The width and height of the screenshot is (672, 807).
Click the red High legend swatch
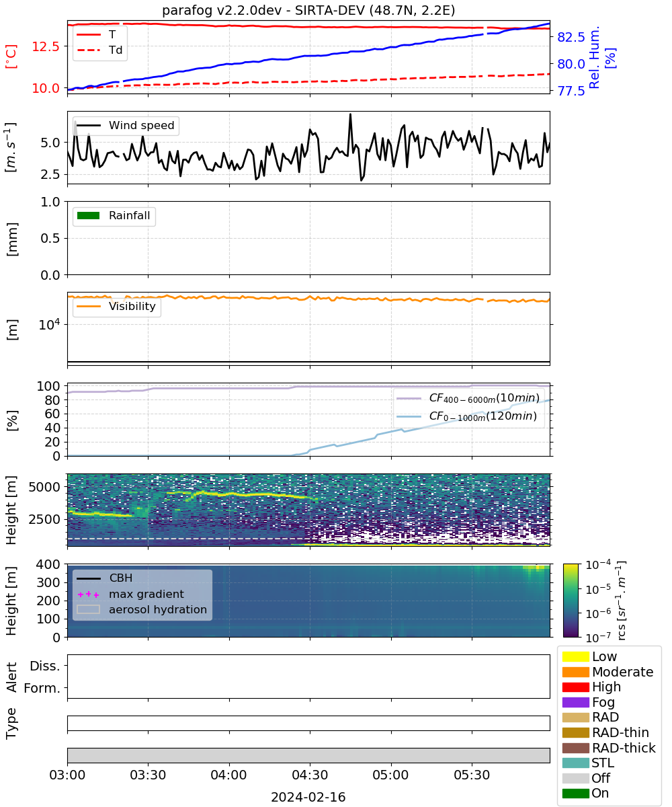[x=575, y=687]
